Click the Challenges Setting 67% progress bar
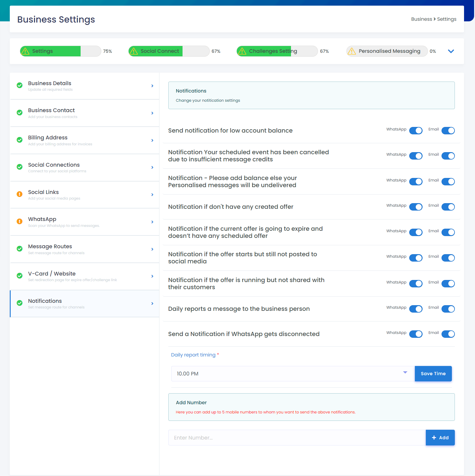 click(277, 51)
